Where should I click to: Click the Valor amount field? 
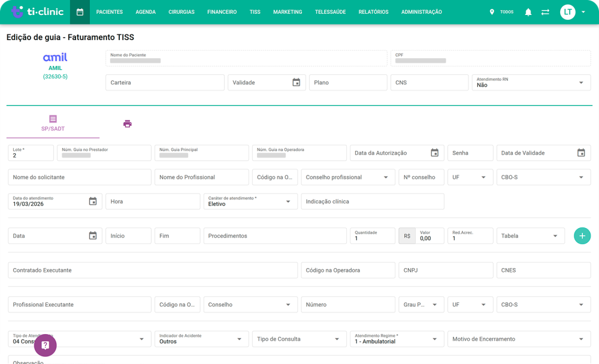pos(429,236)
